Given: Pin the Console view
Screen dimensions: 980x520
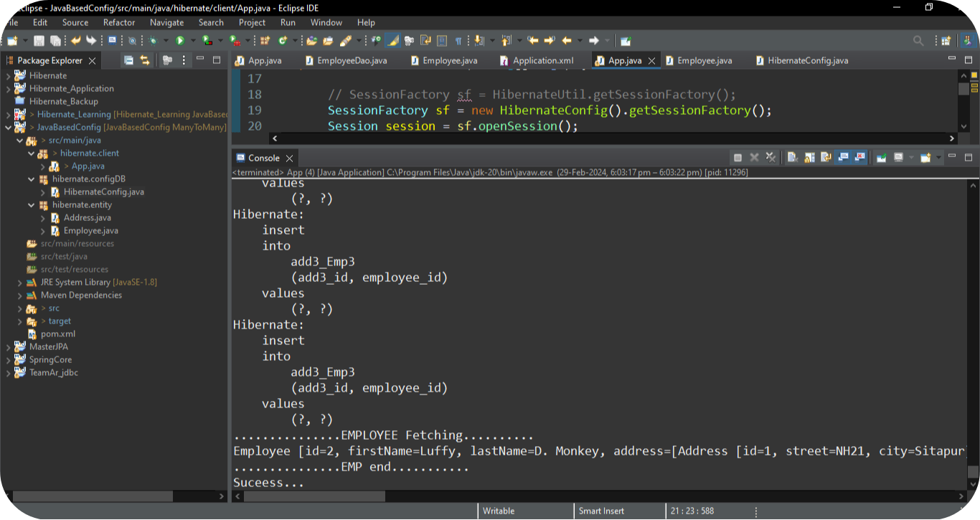Looking at the screenshot, I should 881,158.
